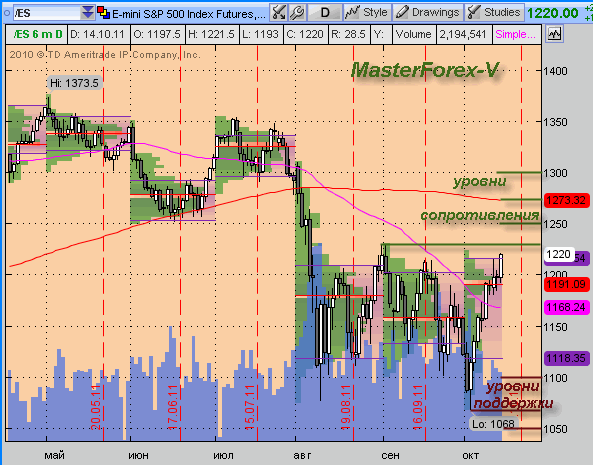Click the 1050 price axis label

click(556, 429)
